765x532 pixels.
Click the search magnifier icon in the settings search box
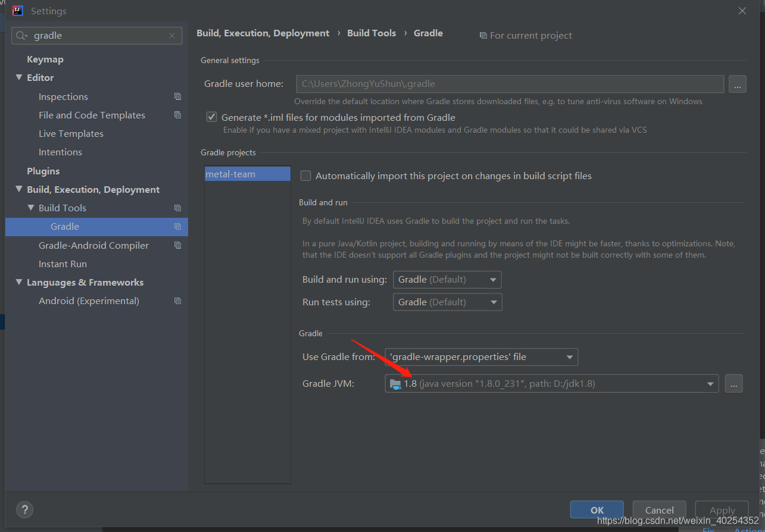[x=20, y=36]
